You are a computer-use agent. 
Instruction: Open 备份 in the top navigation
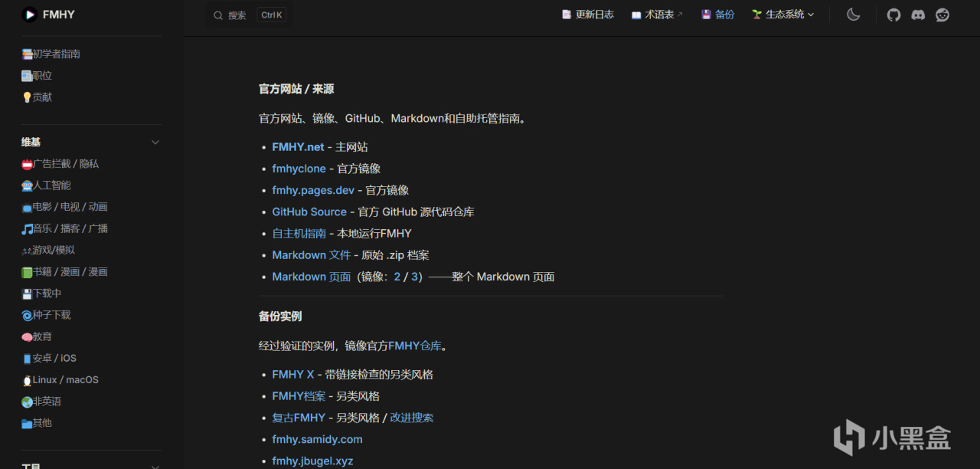pos(717,15)
